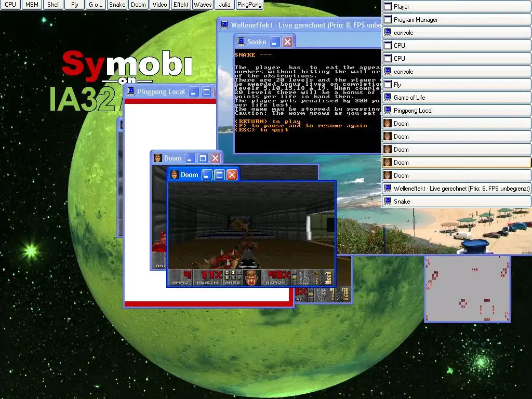Click the Welleneffekt window title text
Screen dimensions: 532x399
click(306, 25)
